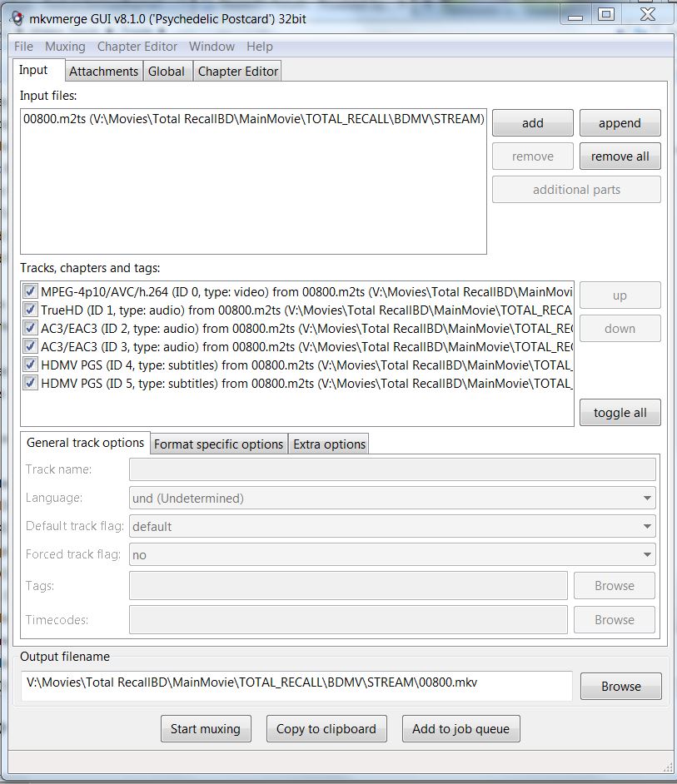Image resolution: width=677 pixels, height=784 pixels.
Task: Uncheck the MPEG-4p10/AVC/h.264 video track
Action: pos(30,291)
